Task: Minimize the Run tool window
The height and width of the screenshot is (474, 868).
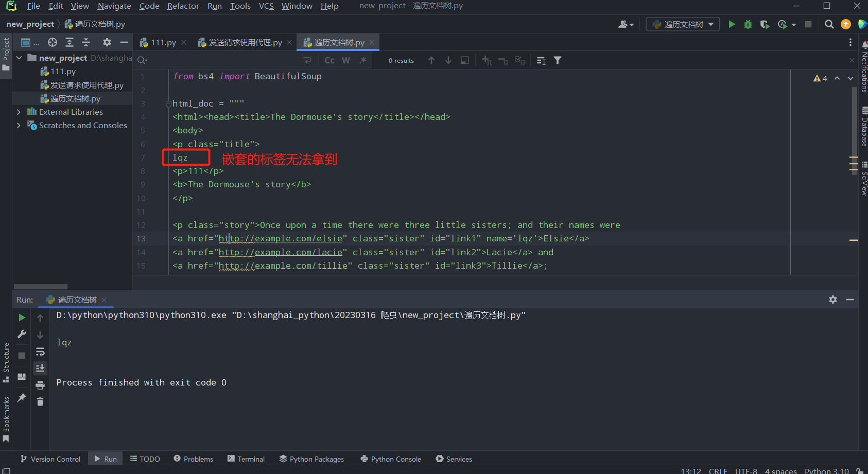Action: [850, 300]
